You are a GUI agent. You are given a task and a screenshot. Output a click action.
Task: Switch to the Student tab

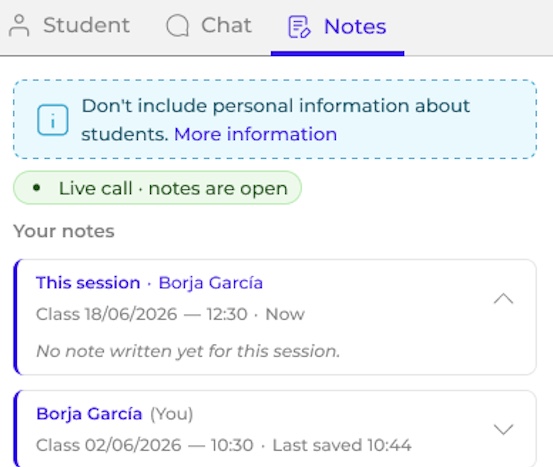click(x=69, y=26)
